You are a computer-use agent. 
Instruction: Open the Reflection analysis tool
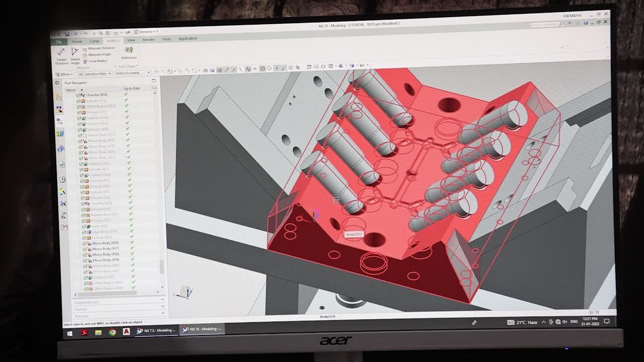129,53
